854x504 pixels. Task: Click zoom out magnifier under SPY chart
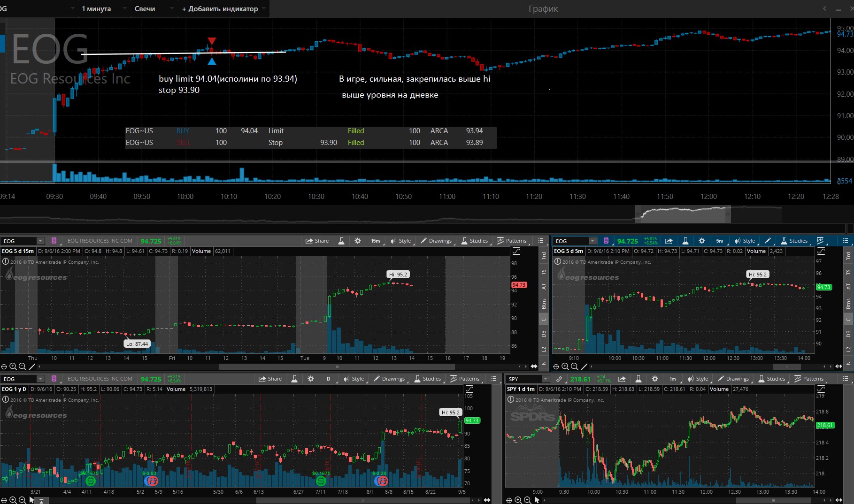pyautogui.click(x=527, y=500)
